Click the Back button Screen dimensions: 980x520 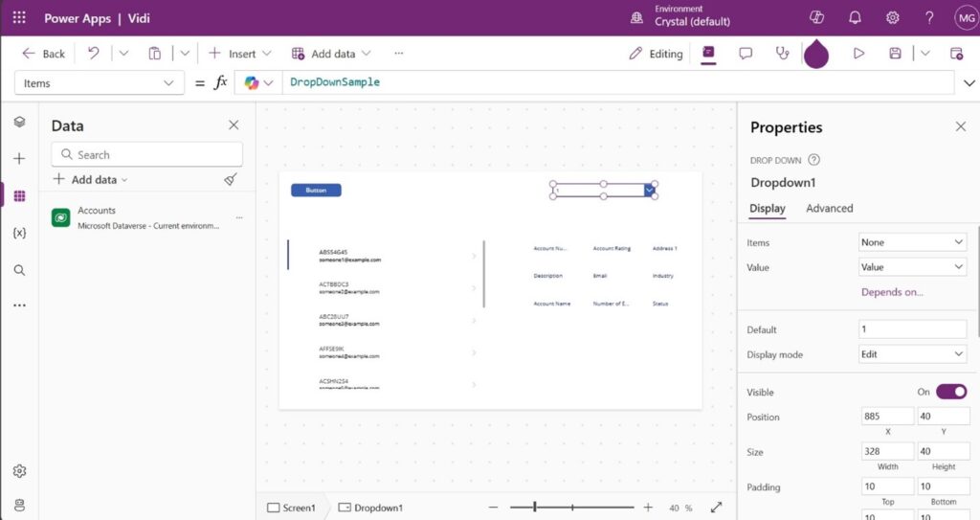(x=44, y=54)
